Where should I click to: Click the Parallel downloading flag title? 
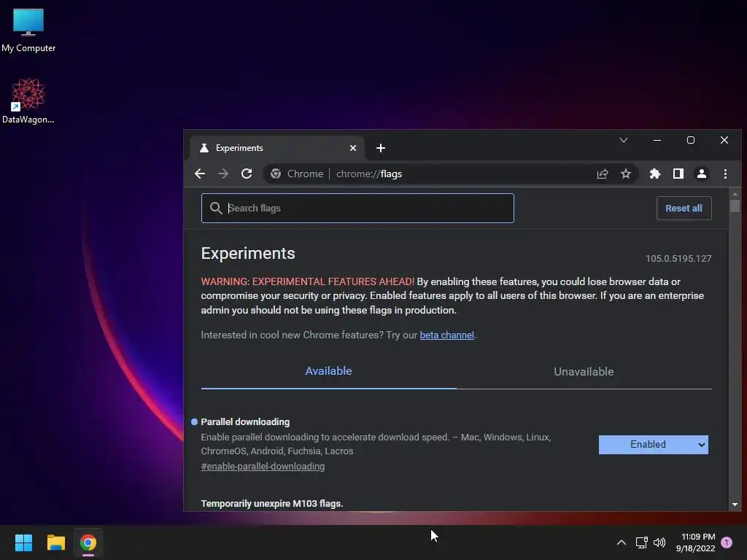click(x=245, y=422)
